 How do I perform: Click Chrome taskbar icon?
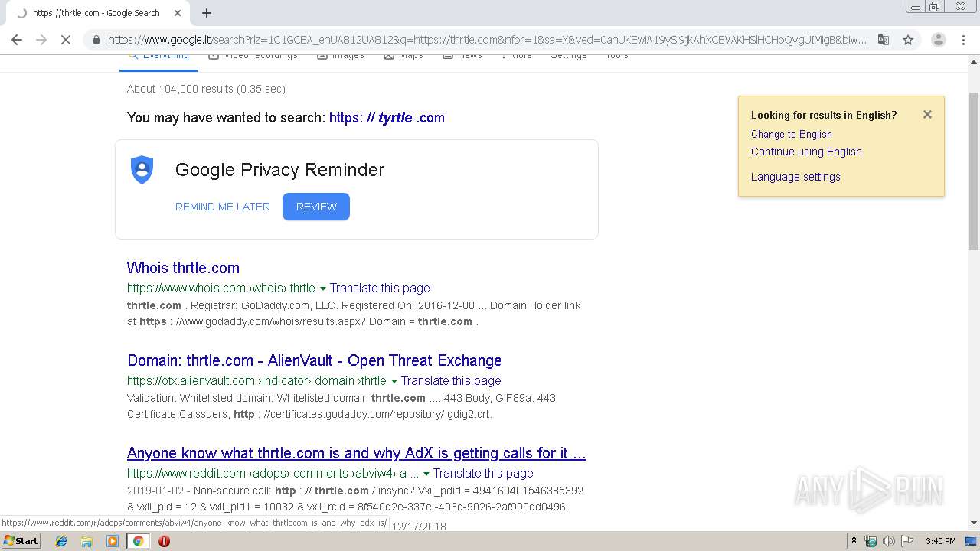(138, 541)
